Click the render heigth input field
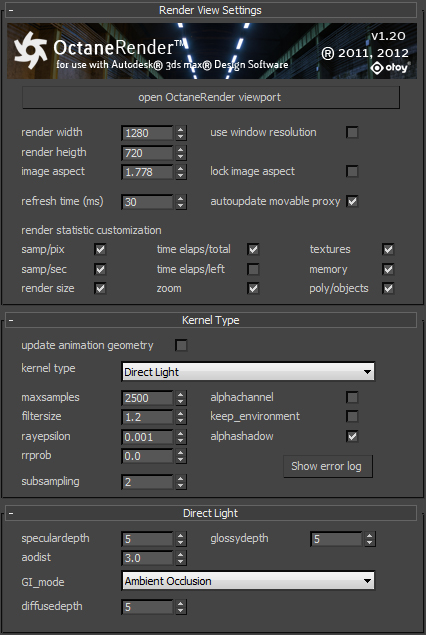This screenshot has width=426, height=635. coord(147,153)
